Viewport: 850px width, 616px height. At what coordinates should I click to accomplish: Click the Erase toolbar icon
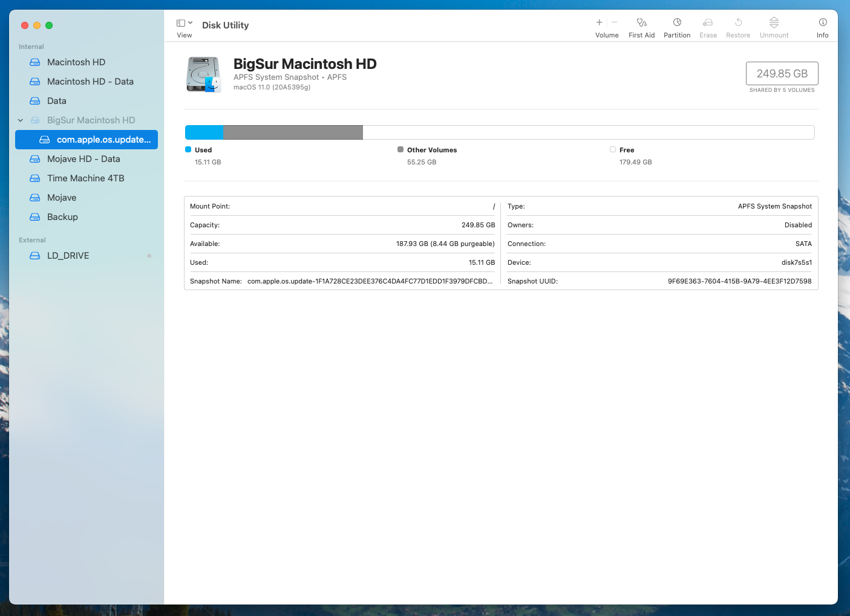[708, 22]
